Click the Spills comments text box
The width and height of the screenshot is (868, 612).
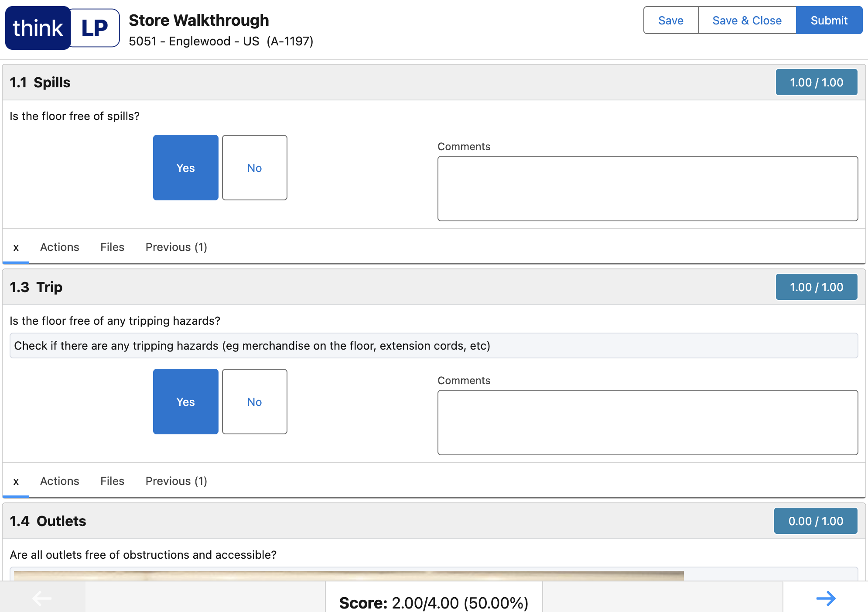pyautogui.click(x=647, y=189)
